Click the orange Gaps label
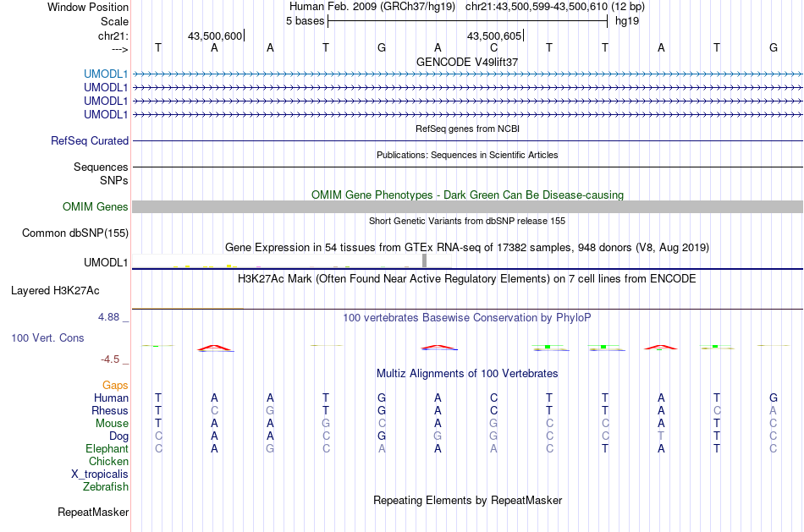This screenshot has height=532, width=804. click(x=115, y=386)
